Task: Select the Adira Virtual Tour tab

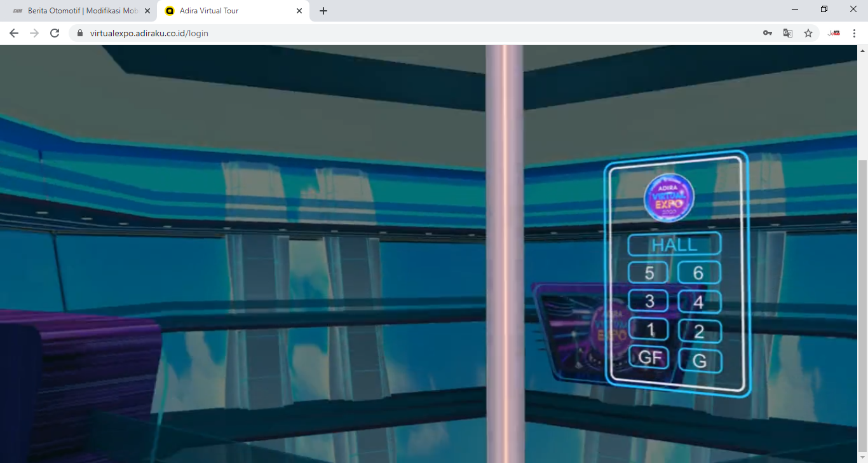Action: point(226,11)
